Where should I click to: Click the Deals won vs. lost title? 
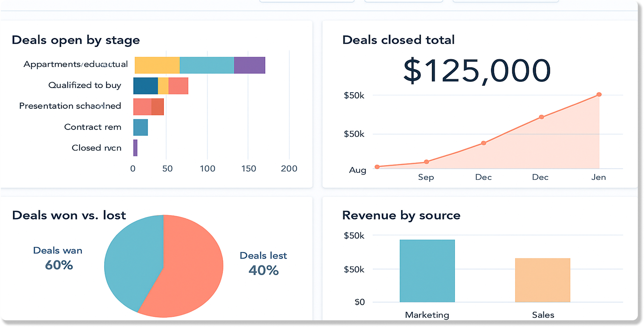(x=69, y=215)
